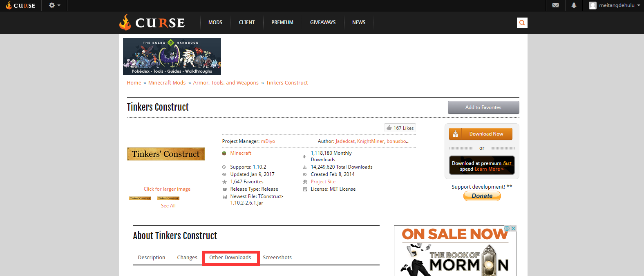644x276 pixels.
Task: Switch to the Screenshots tab
Action: pyautogui.click(x=277, y=258)
